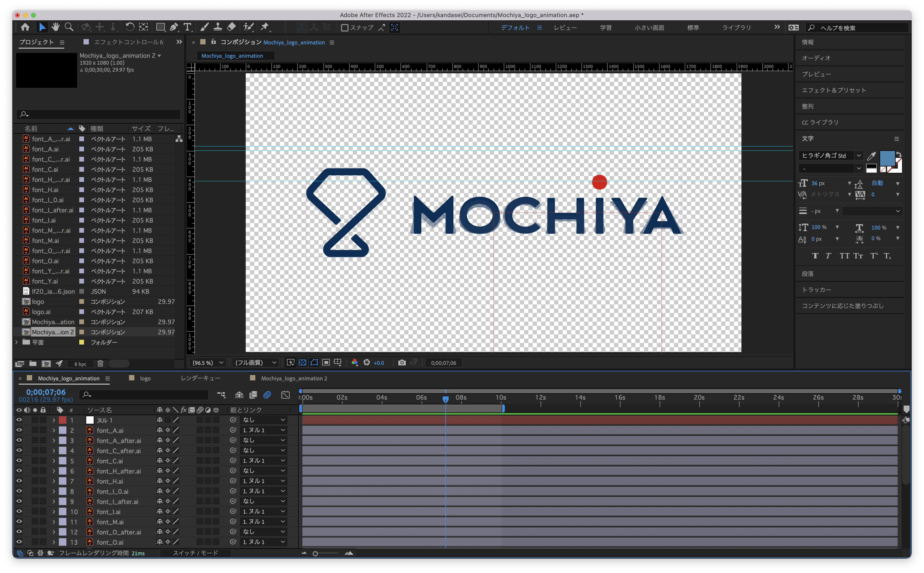This screenshot has height=573, width=924.
Task: Hide the ヌル 1 layer eye
Action: (x=19, y=420)
